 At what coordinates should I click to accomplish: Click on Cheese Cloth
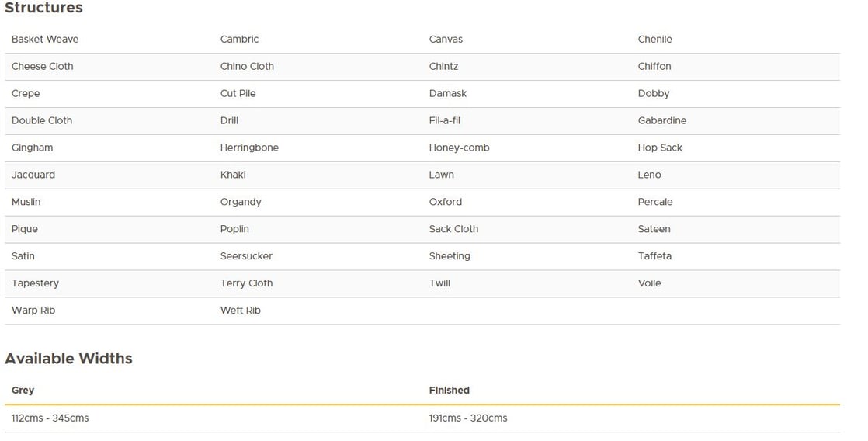tap(42, 67)
